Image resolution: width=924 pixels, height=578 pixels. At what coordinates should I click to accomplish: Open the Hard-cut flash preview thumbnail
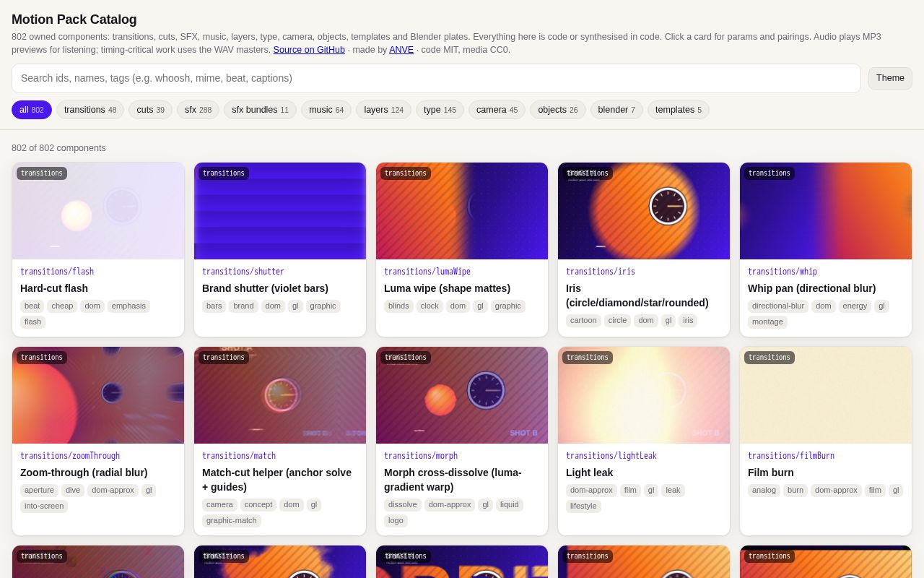tap(98, 211)
